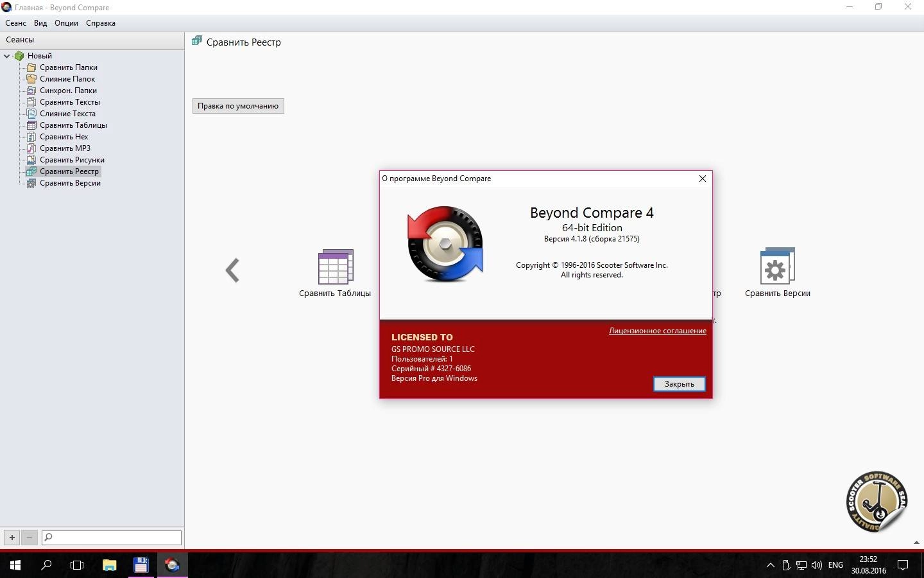Image resolution: width=924 pixels, height=578 pixels.
Task: Click the sessions search input field
Action: click(112, 538)
